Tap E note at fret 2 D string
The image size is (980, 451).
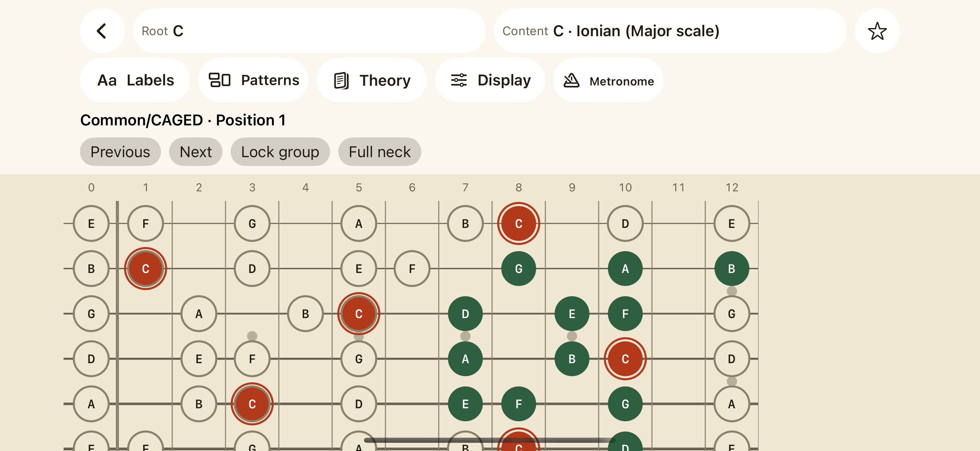tap(199, 359)
